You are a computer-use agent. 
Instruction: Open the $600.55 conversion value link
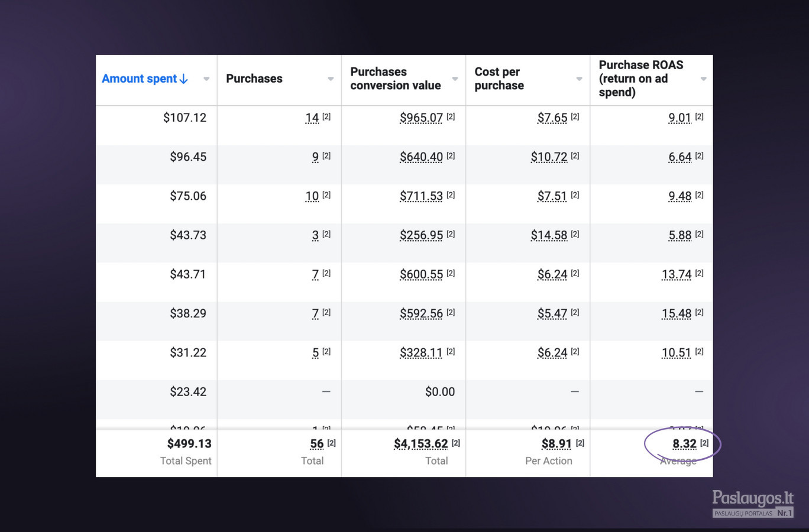[x=421, y=274]
